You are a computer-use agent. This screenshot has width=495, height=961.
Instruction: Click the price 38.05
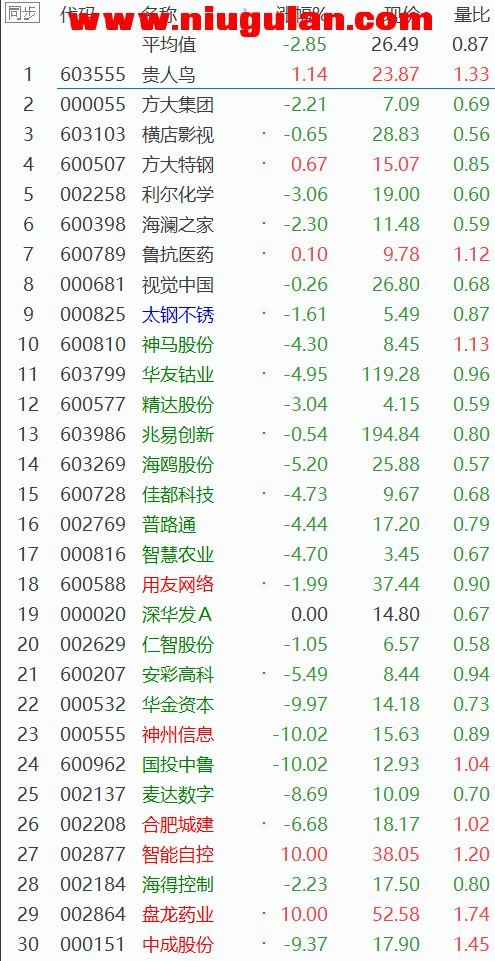pyautogui.click(x=396, y=855)
